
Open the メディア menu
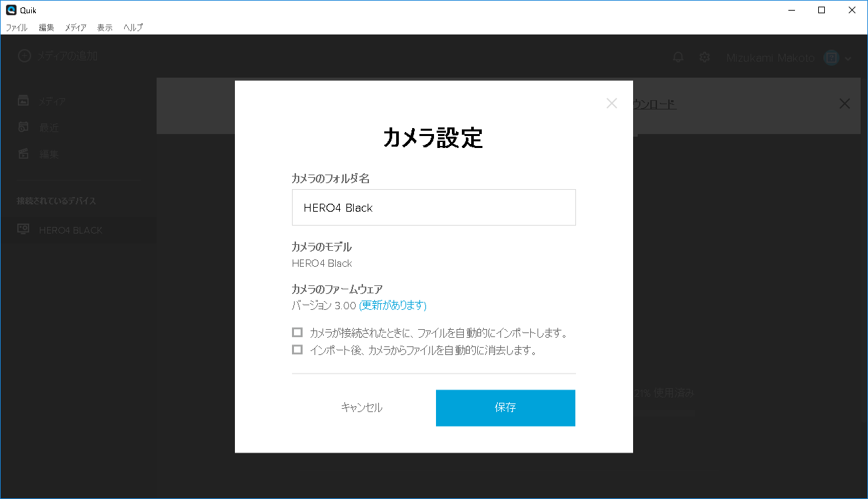[75, 27]
